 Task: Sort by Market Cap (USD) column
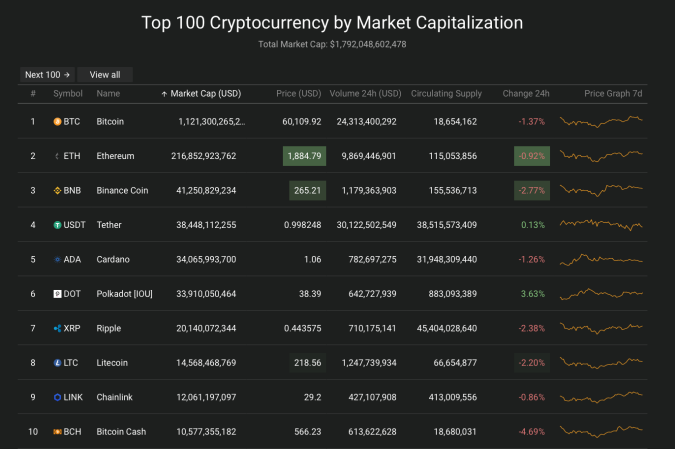[201, 94]
